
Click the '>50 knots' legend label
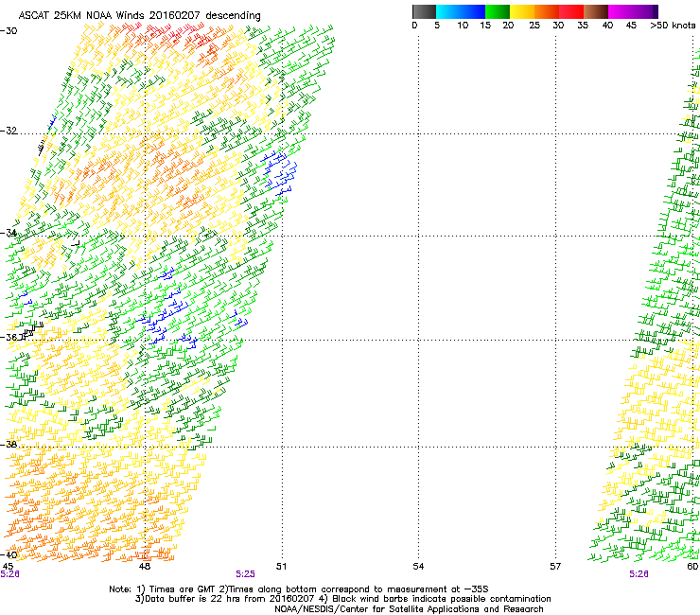(673, 26)
